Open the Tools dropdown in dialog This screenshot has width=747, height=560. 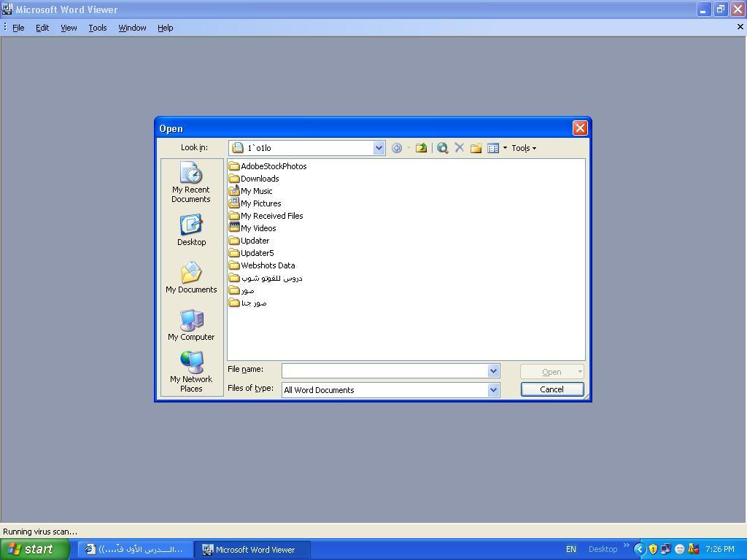(524, 148)
